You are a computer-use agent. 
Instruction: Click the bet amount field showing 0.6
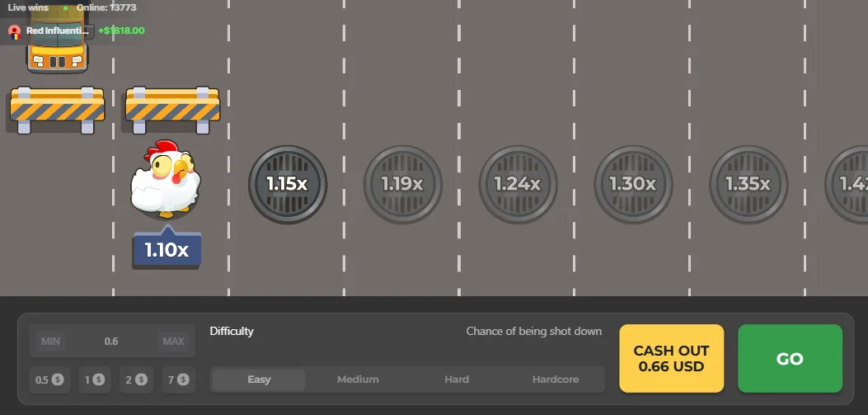[x=111, y=342]
